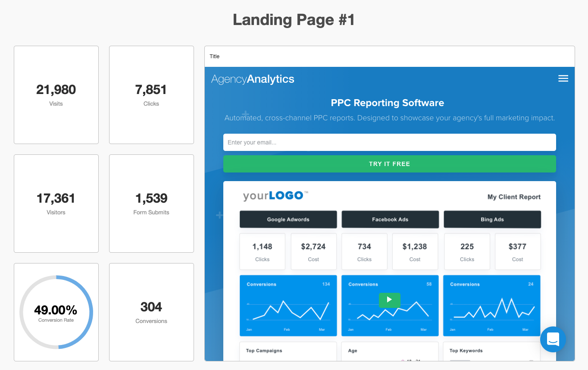Click the PPC Reporting Software headline
The image size is (588, 370).
coord(387,103)
